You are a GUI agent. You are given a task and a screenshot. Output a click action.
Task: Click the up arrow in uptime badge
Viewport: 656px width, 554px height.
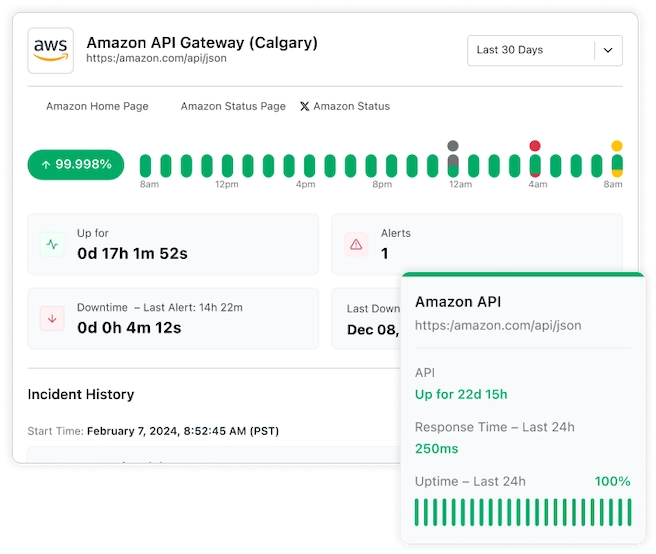pos(46,164)
